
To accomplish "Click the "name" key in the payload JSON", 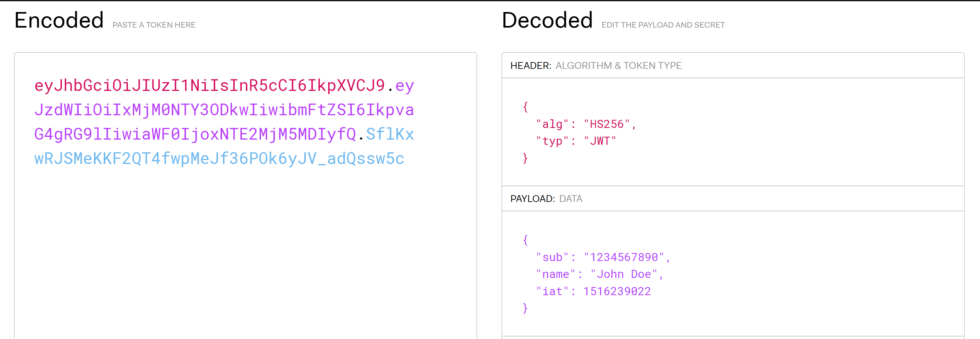I will tap(555, 274).
